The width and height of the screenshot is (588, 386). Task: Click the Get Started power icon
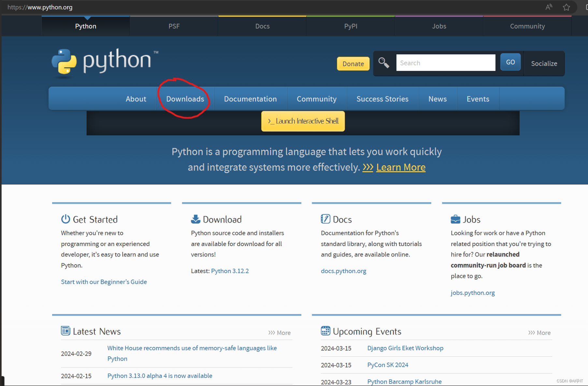(65, 219)
